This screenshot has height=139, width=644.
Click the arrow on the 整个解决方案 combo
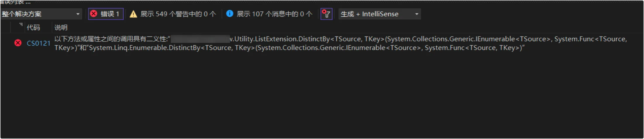78,14
